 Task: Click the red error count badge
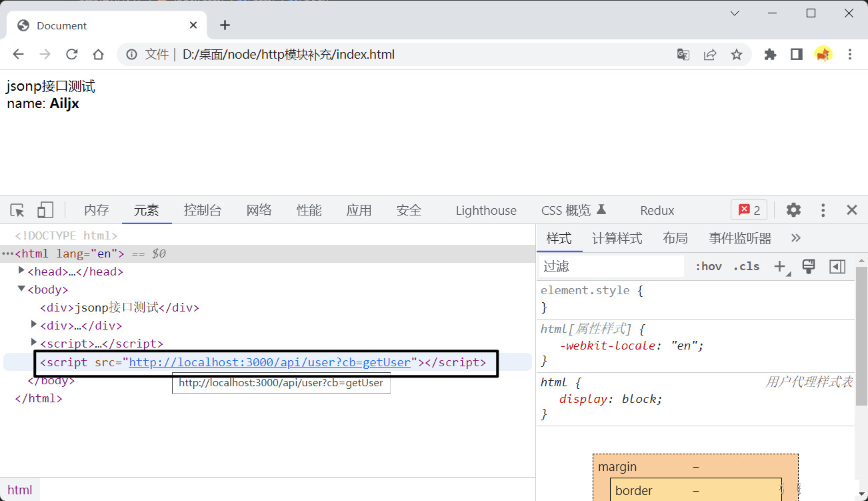pyautogui.click(x=749, y=210)
